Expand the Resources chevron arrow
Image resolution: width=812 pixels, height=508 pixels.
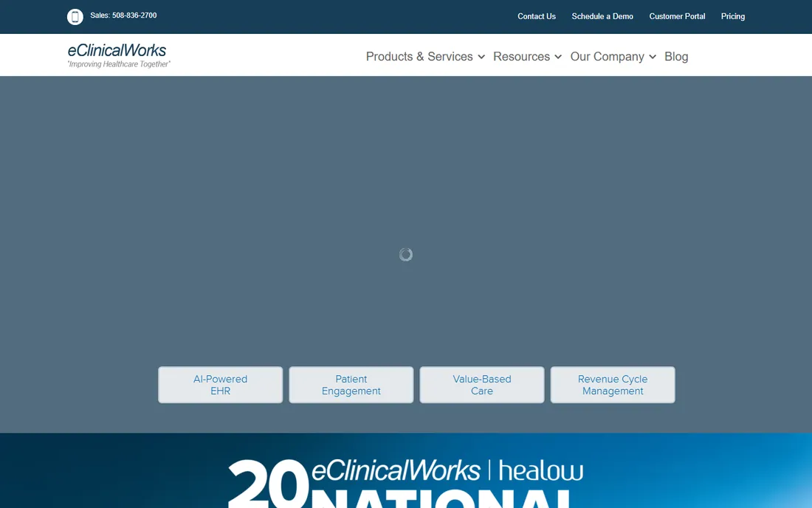tap(558, 57)
